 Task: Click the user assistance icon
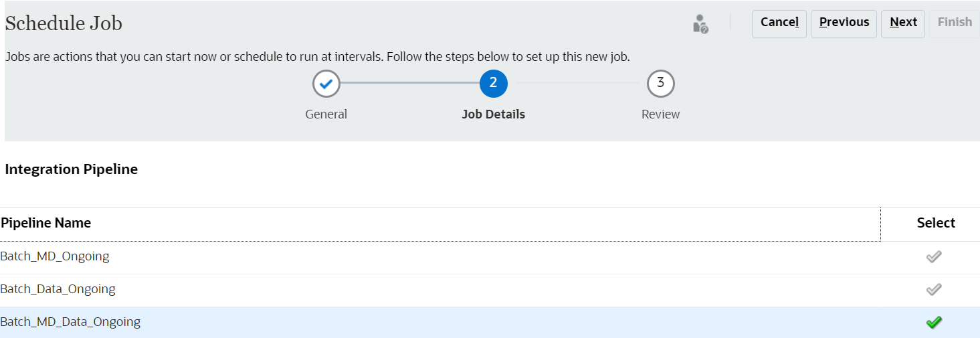click(x=700, y=24)
